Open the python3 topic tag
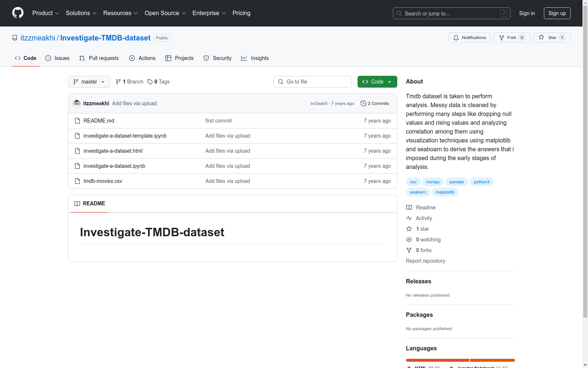 [482, 182]
